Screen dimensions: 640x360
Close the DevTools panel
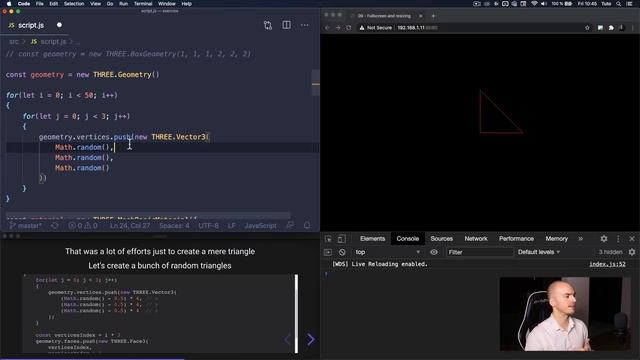(x=632, y=239)
